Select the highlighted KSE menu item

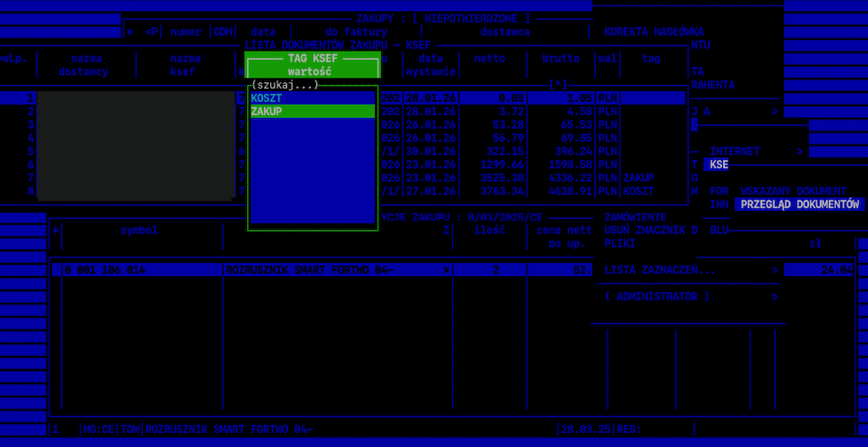coord(719,164)
